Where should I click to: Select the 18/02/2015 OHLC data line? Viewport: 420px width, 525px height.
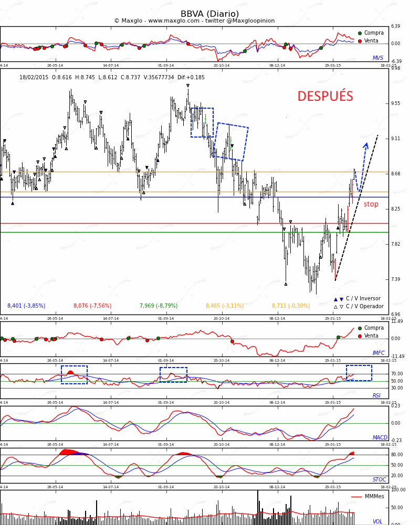pos(112,77)
